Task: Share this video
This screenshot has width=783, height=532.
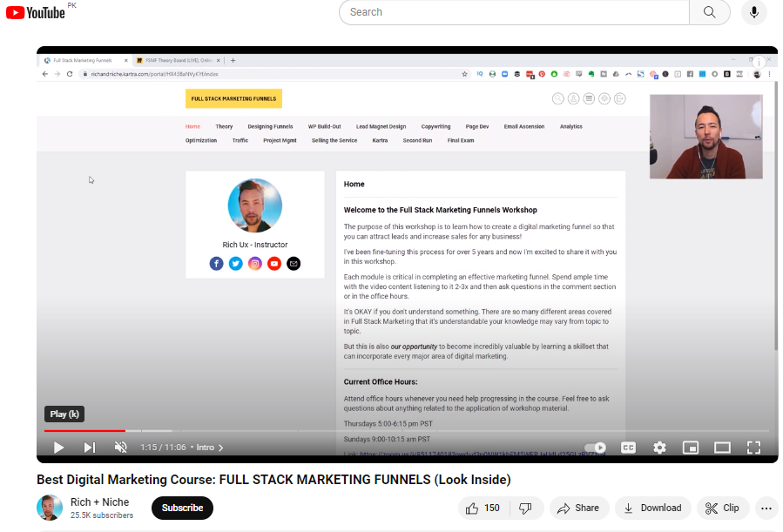Action: pos(579,508)
